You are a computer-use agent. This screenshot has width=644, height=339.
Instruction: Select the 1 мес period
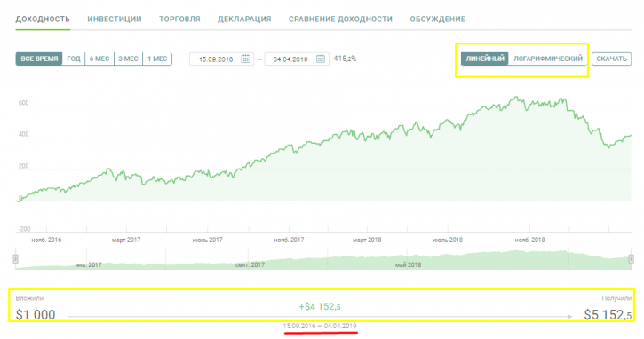(x=157, y=59)
